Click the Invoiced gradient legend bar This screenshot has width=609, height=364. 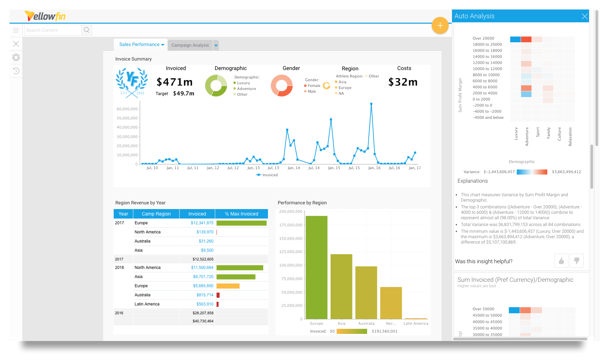click(352, 332)
